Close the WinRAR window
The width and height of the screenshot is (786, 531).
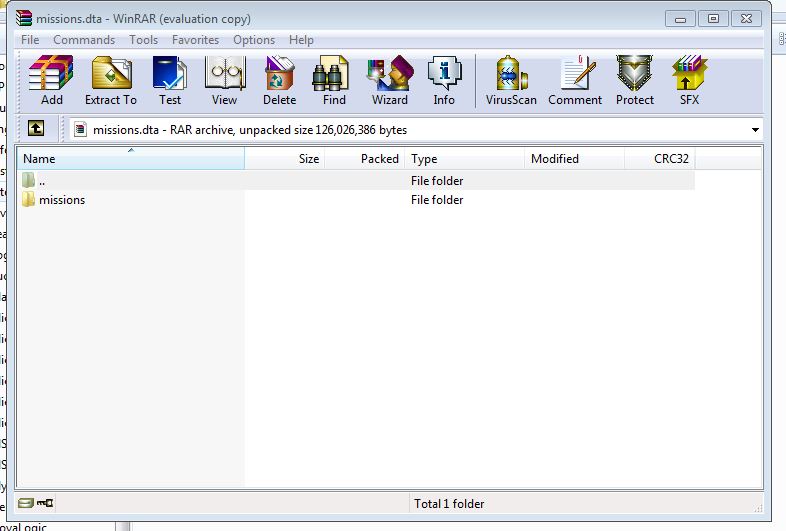[746, 19]
